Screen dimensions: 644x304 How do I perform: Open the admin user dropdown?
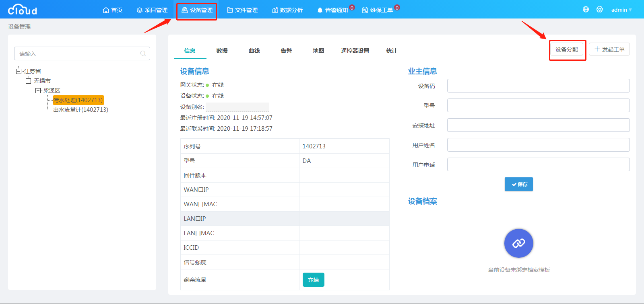621,10
